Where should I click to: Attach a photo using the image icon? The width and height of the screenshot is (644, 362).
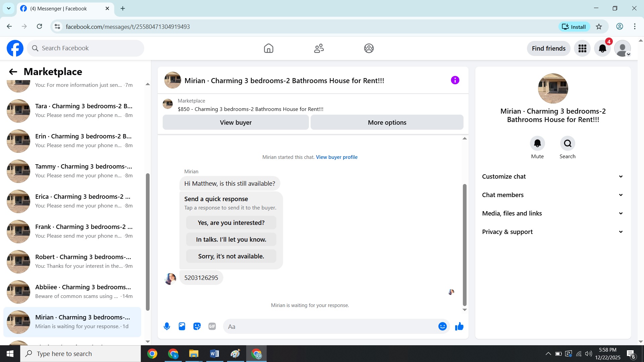182,326
